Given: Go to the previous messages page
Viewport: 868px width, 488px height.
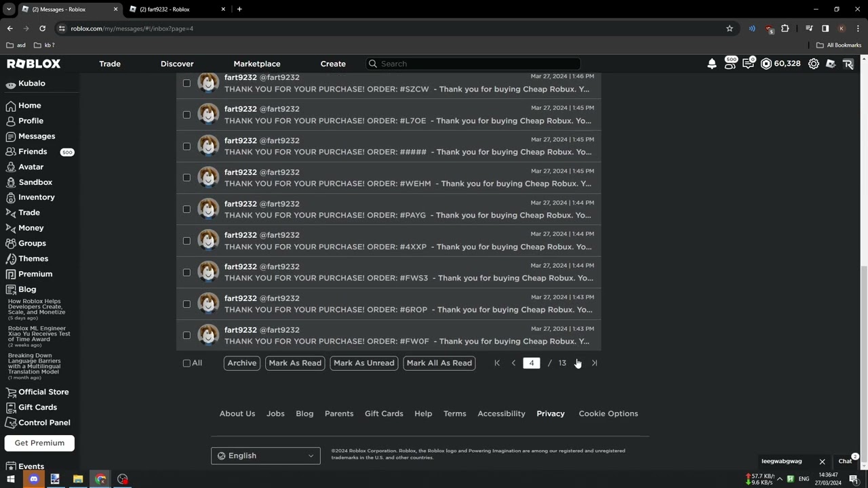Looking at the screenshot, I should [513, 363].
